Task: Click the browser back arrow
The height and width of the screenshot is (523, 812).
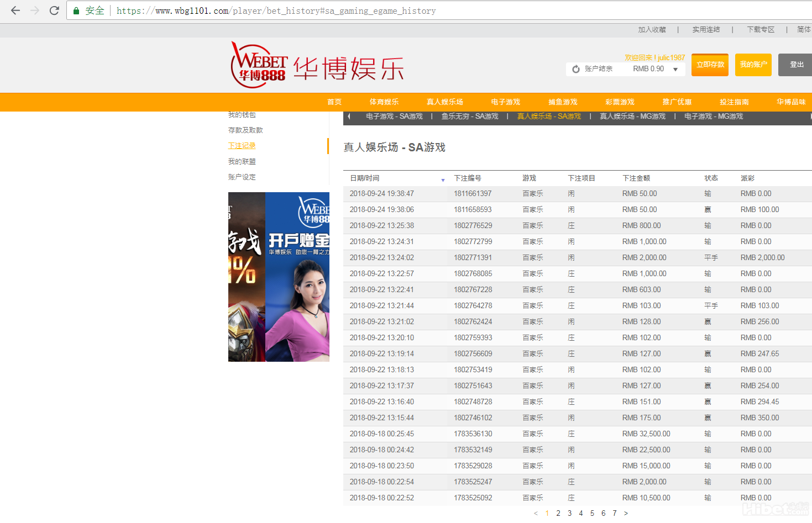Action: 15,10
